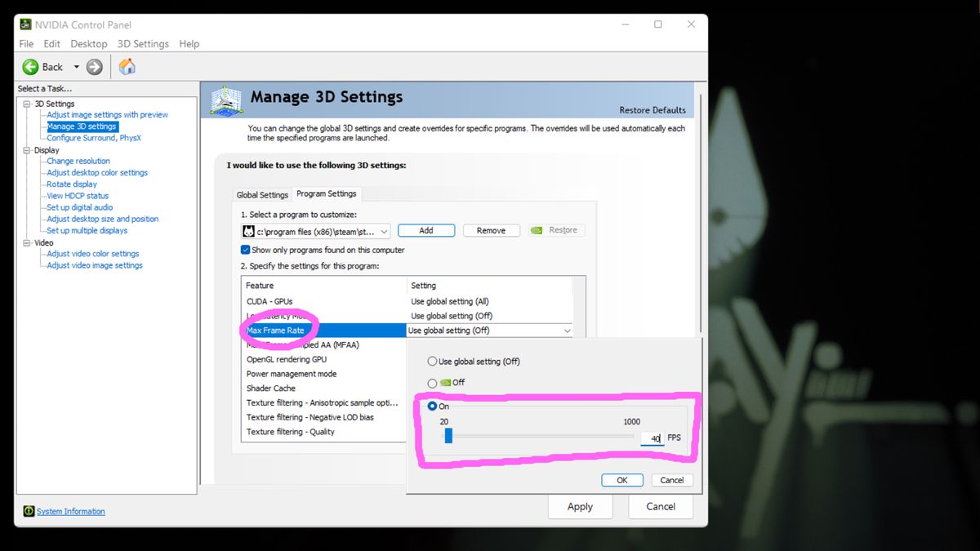Screen dimensions: 980x551
Task: Select Set up multiple displays task
Action: click(87, 230)
